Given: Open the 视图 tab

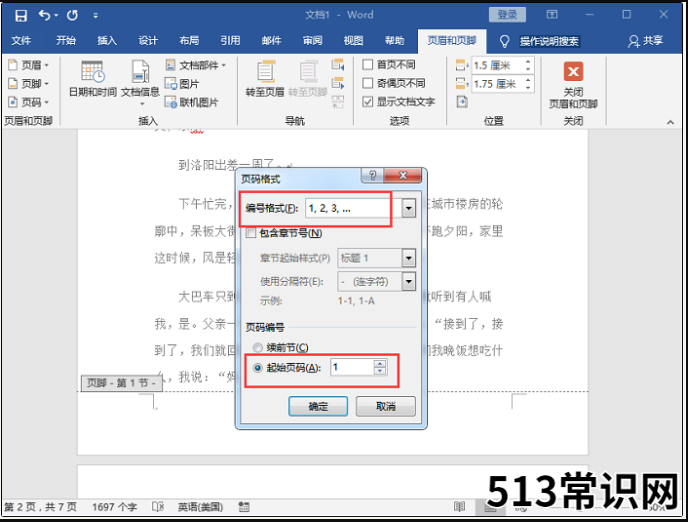Looking at the screenshot, I should click(x=354, y=41).
